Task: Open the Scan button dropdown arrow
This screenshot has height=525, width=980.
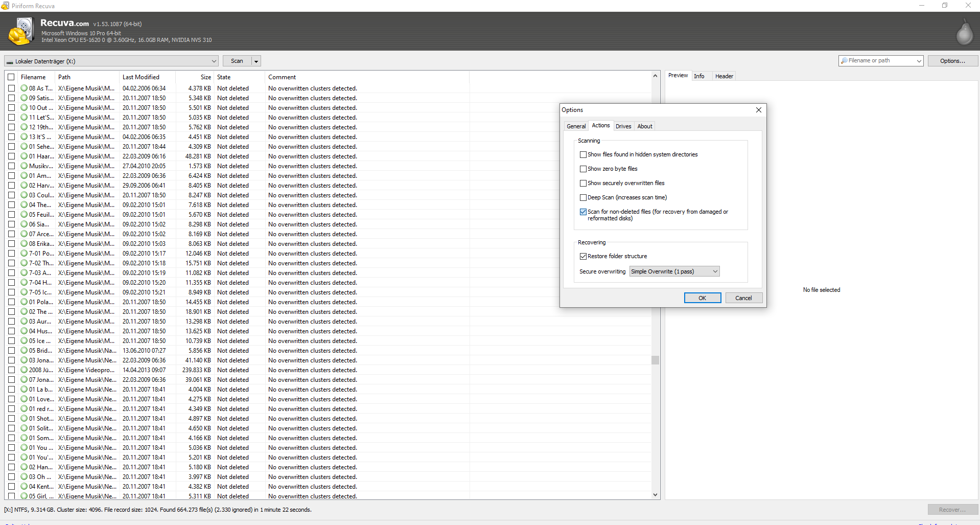Action: pos(256,61)
